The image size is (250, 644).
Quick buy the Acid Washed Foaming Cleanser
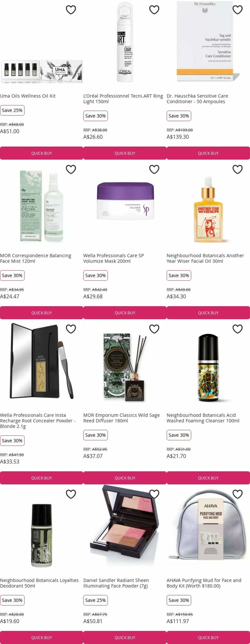tap(208, 478)
